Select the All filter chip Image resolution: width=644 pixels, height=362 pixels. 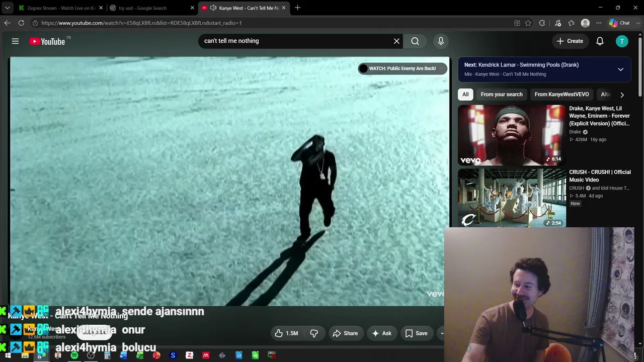point(465,95)
